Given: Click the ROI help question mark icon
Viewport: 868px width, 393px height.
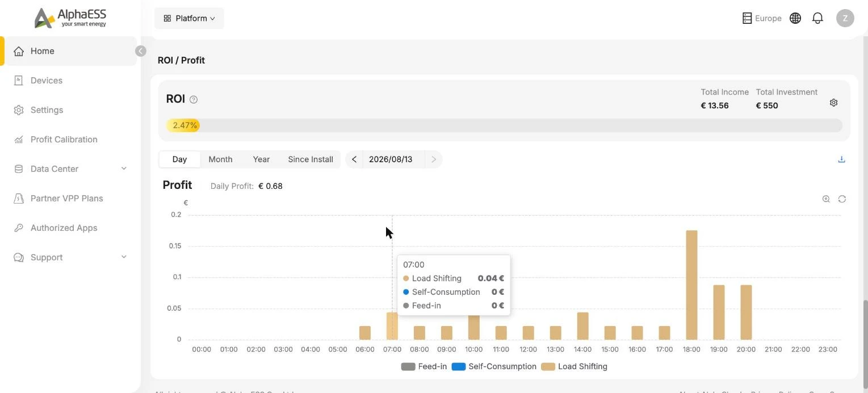Looking at the screenshot, I should pyautogui.click(x=194, y=99).
